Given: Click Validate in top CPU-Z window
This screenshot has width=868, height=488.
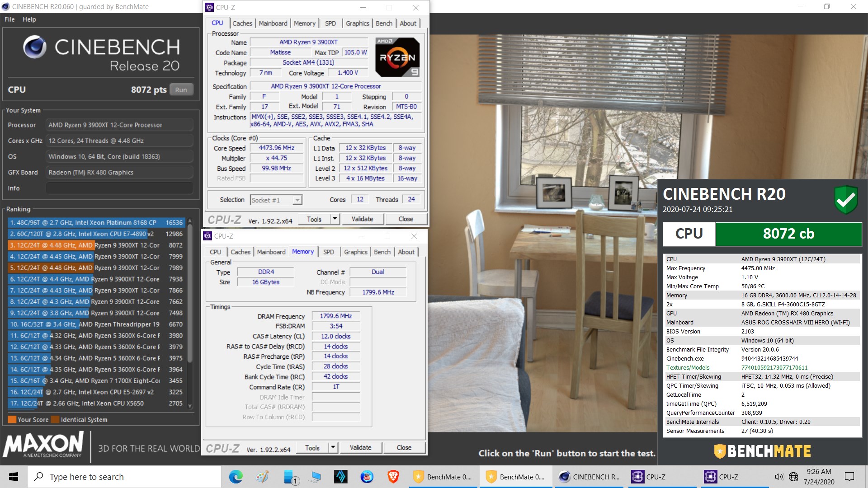Looking at the screenshot, I should [x=363, y=219].
